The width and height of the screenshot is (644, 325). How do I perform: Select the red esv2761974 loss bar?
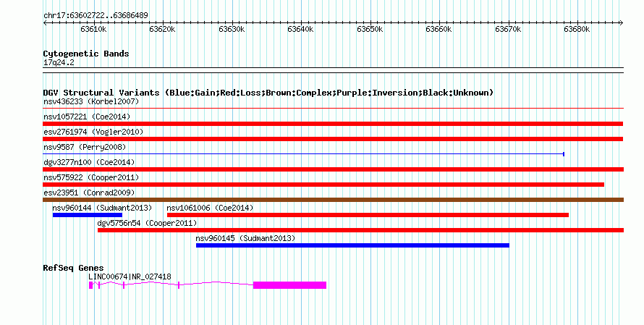point(333,139)
